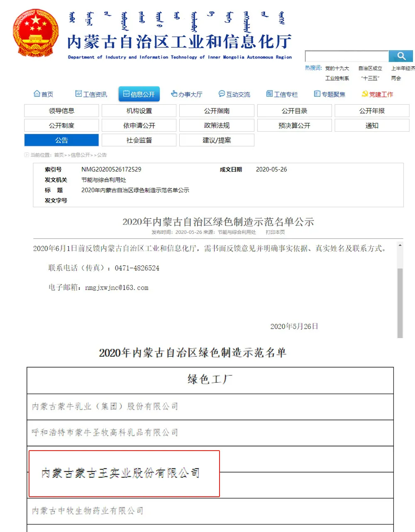The width and height of the screenshot is (415, 532).
Task: Select the highlighted 公告 button
Action: 61,140
